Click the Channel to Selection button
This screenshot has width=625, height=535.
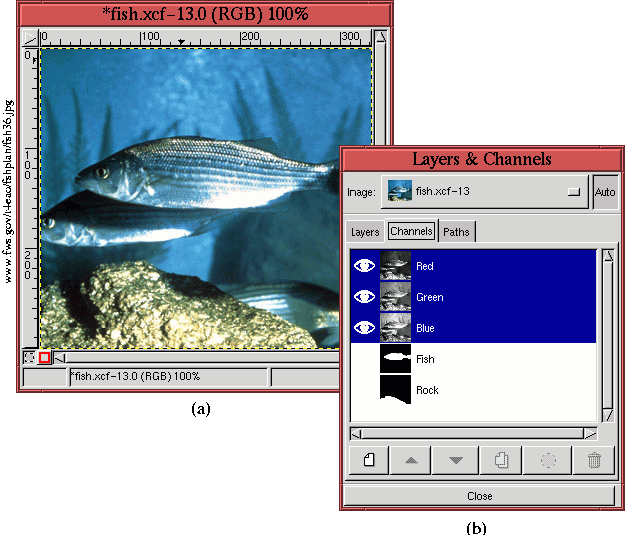(547, 460)
